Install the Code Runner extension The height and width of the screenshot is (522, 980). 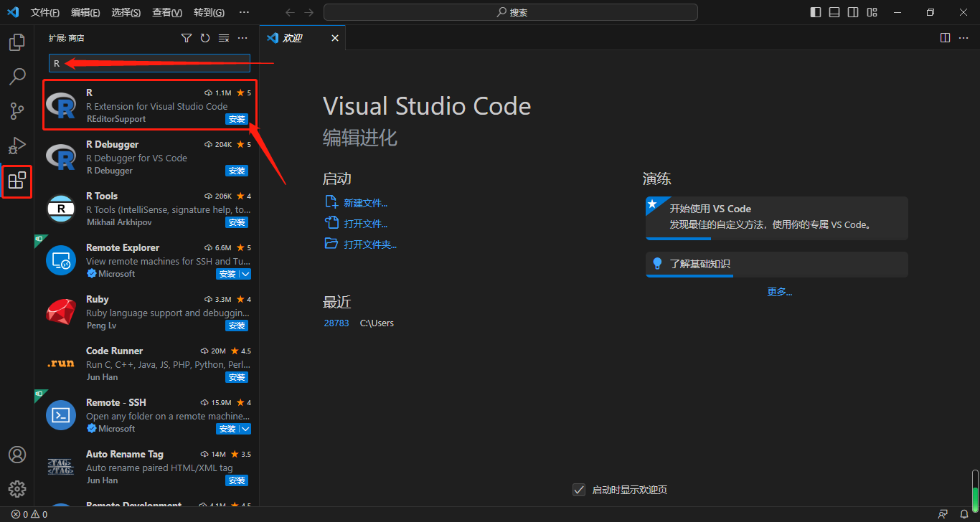click(x=237, y=377)
